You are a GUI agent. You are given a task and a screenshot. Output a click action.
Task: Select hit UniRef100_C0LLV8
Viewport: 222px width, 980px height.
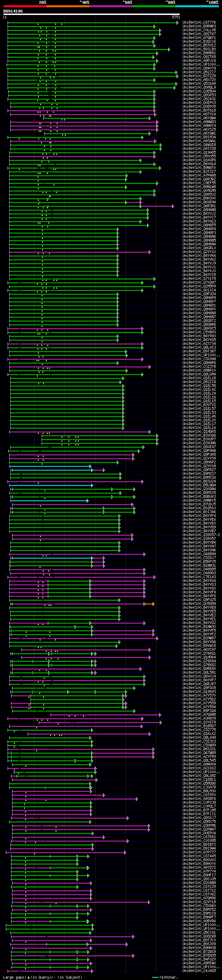199,31
